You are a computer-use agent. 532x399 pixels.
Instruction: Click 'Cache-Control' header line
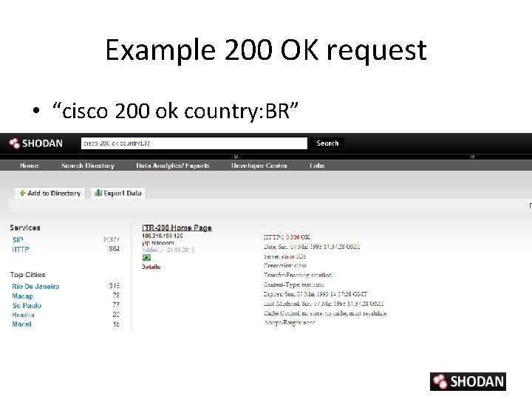click(x=325, y=313)
